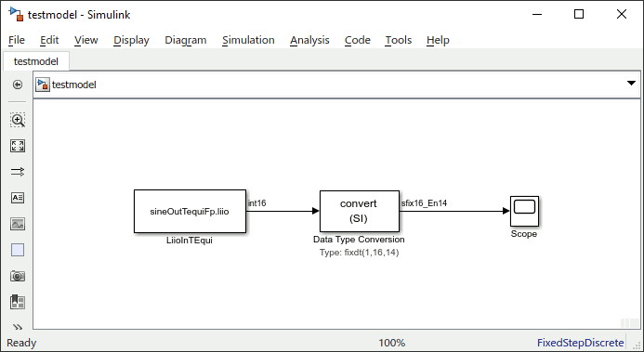Open the testmodel breadcrumb dropdown arrow
Screen dimensions: 644x352
[x=631, y=84]
